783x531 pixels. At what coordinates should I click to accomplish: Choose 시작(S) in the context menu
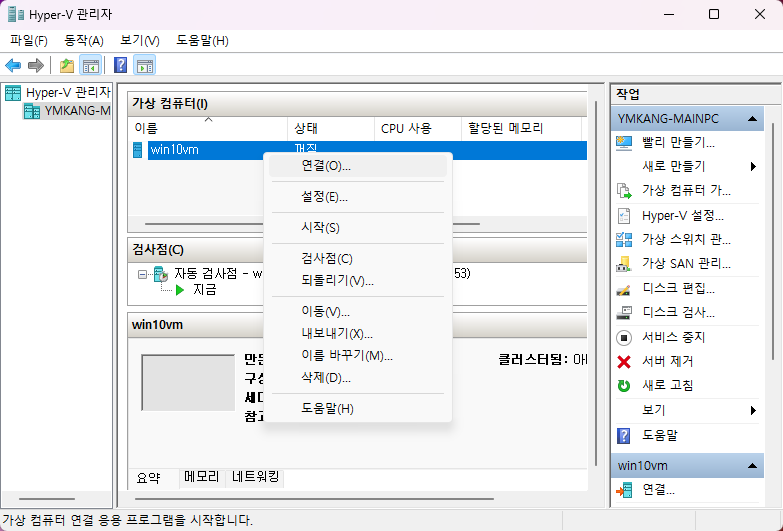coord(358,228)
